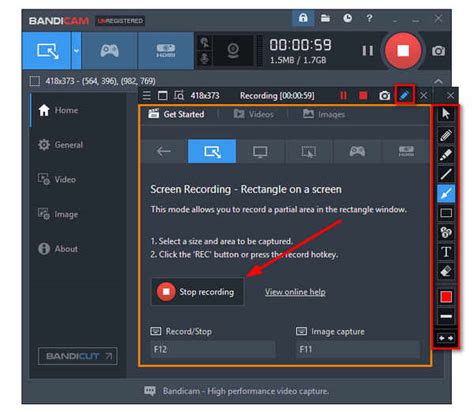Image resolution: width=474 pixels, height=412 pixels.
Task: Click the Record/Stop hotkey field F12
Action: pos(213,349)
